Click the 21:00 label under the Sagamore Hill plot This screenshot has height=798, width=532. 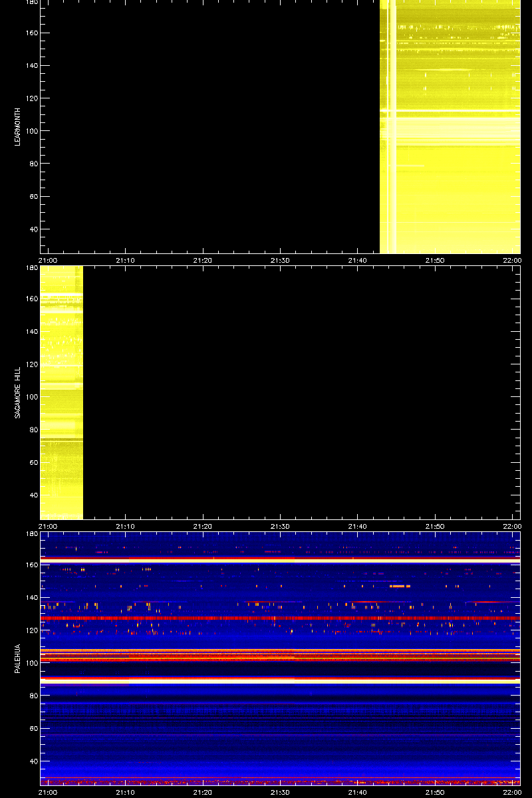(x=48, y=526)
